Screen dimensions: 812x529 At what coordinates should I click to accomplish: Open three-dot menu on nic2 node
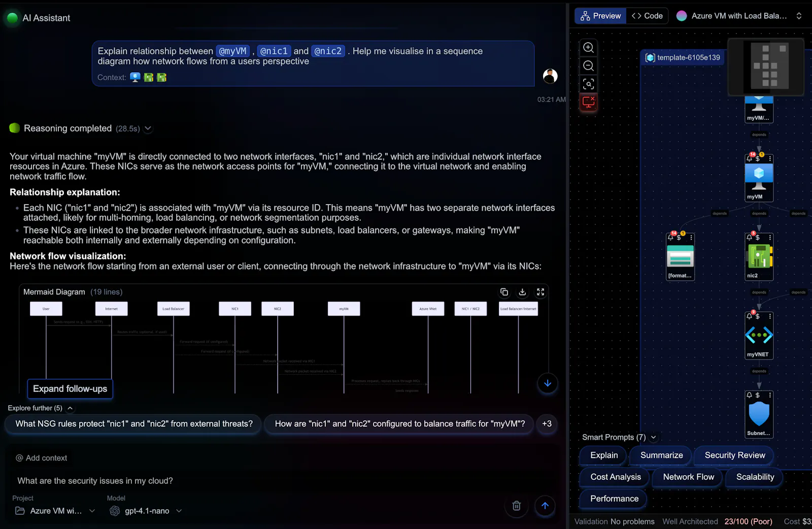click(x=770, y=237)
